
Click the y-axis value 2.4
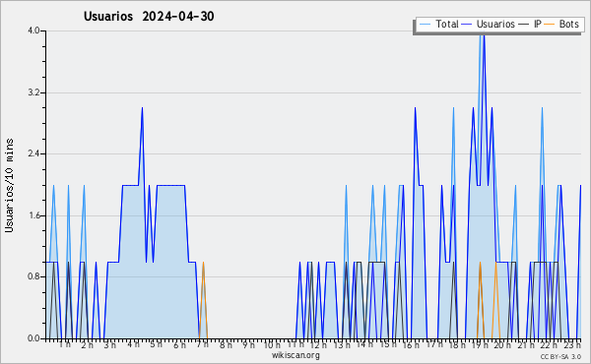point(33,153)
